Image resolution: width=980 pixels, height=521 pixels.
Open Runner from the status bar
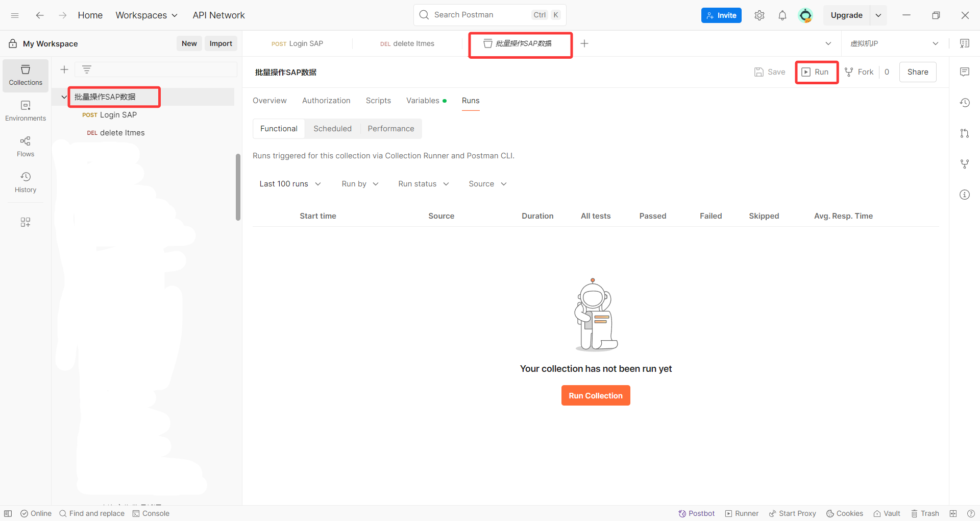(x=742, y=513)
